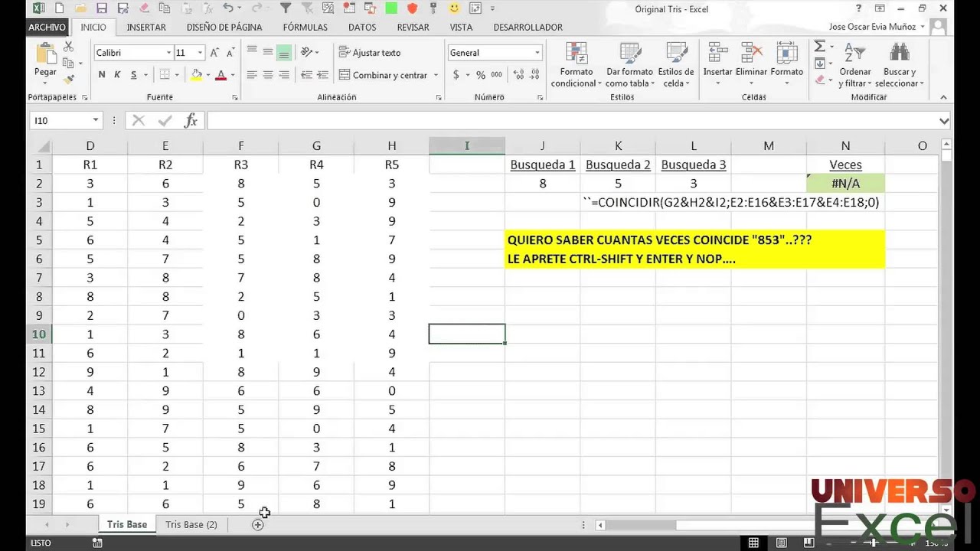Click Combinar y centrar button

(x=384, y=75)
